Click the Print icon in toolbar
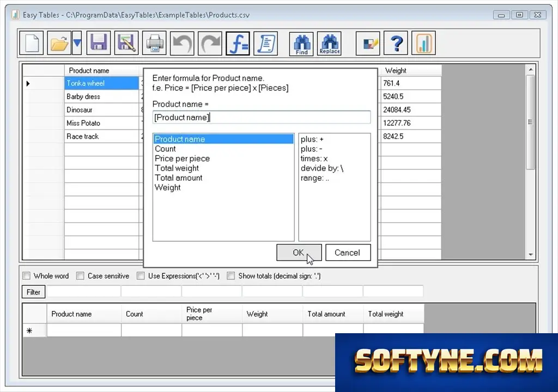The height and width of the screenshot is (392, 558). tap(154, 43)
